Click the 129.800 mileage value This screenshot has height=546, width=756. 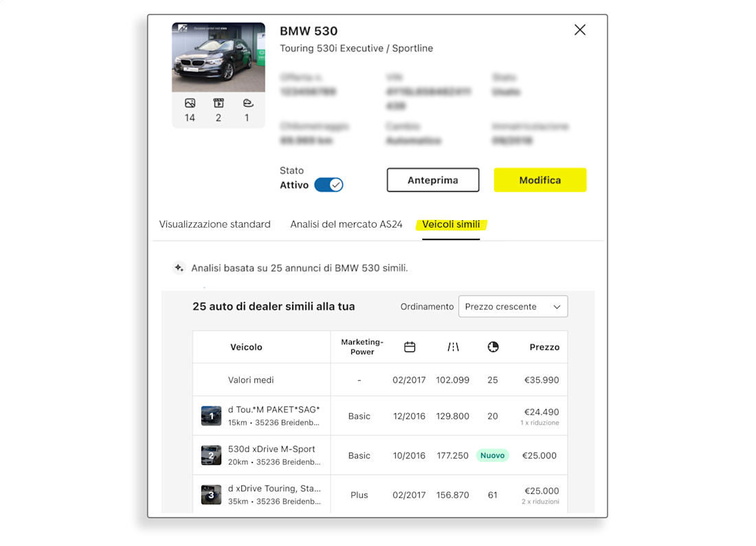453,416
